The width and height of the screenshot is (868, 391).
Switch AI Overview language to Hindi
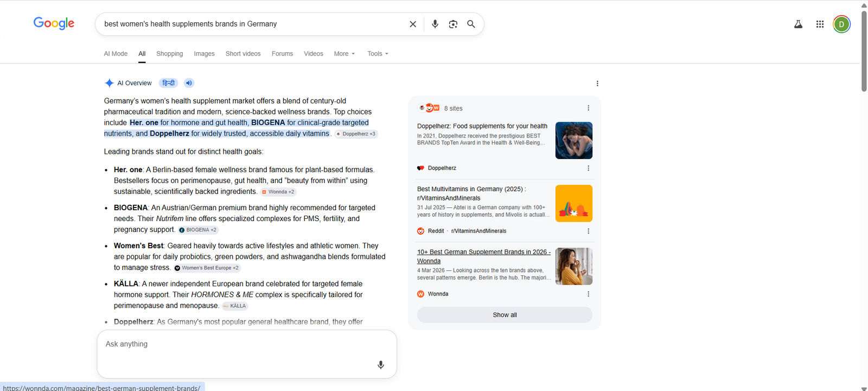169,83
